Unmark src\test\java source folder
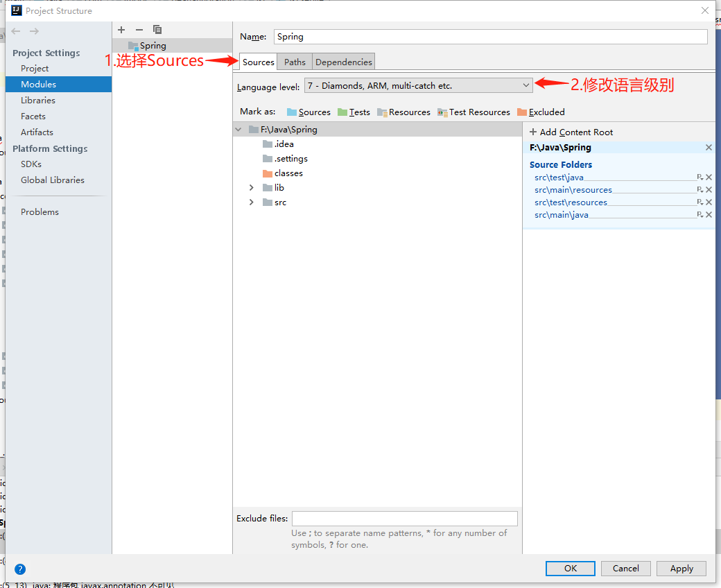Image resolution: width=721 pixels, height=588 pixels. (x=709, y=178)
